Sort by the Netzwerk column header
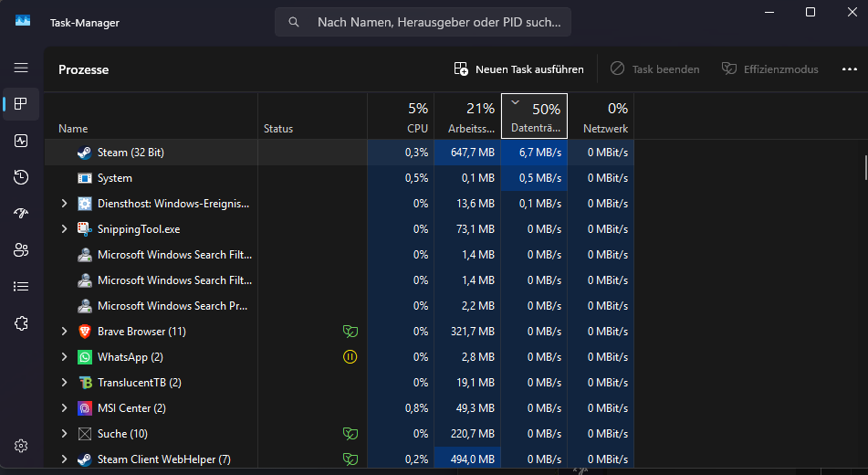This screenshot has height=475, width=868. 601,116
